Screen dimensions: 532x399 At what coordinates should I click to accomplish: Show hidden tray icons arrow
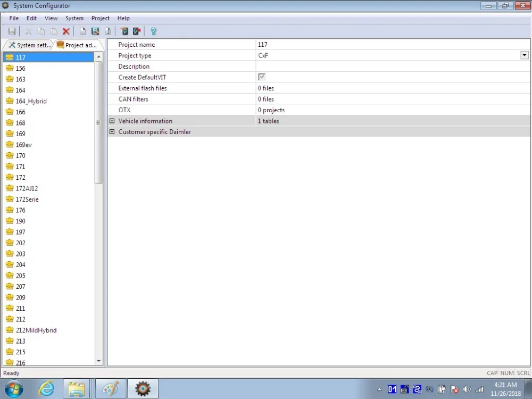pos(379,389)
